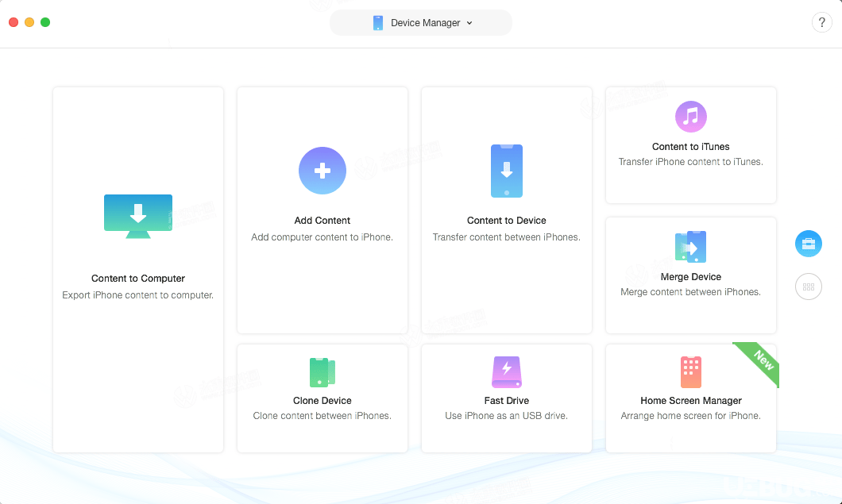Click the Content to iTunes music icon
This screenshot has height=504, width=842.
pyautogui.click(x=690, y=117)
